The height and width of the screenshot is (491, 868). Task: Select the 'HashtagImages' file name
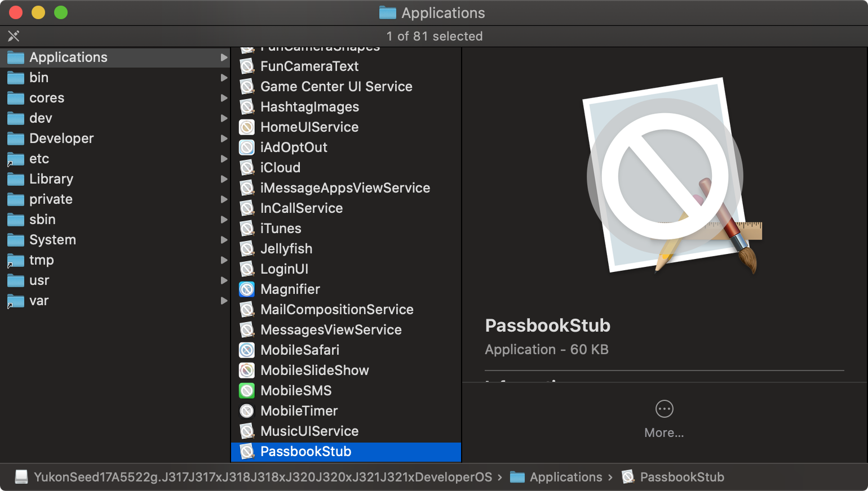(x=309, y=107)
